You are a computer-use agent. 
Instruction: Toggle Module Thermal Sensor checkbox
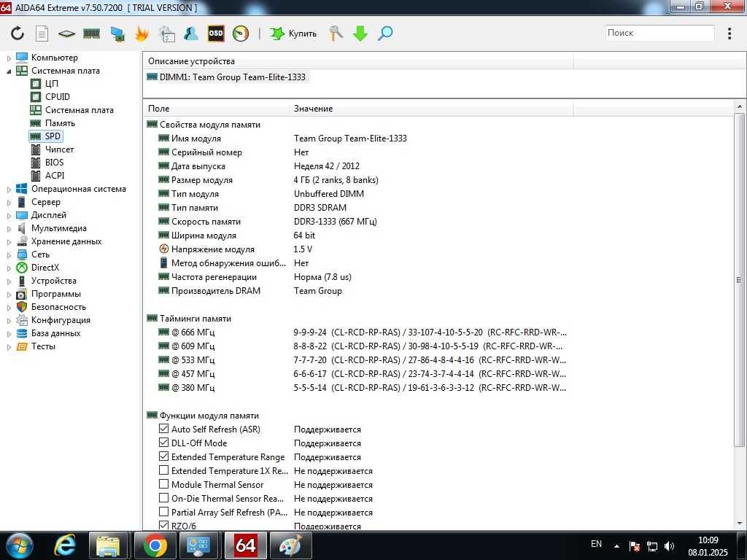click(163, 484)
